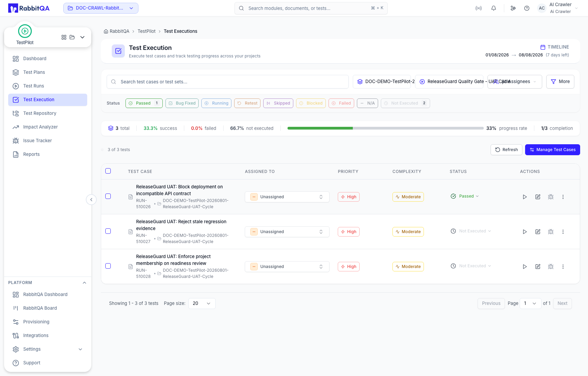Expand the Settings submenu chevron

click(80, 349)
